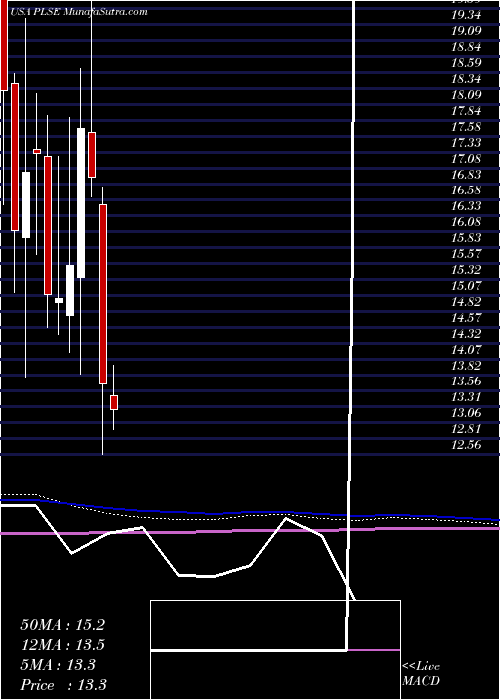Click the pink moving average line
Image resolution: width=500 pixels, height=700 pixels.
tap(250, 530)
